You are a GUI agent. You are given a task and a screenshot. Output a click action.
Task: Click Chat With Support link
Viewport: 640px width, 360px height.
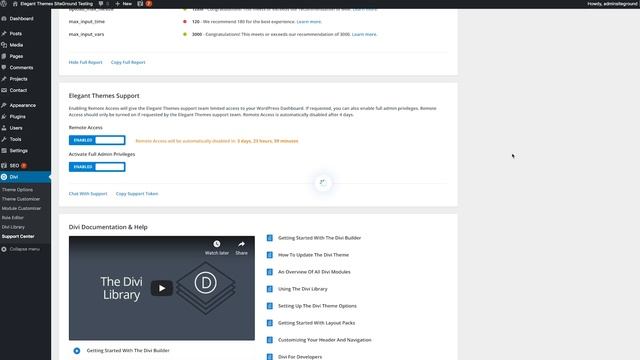(88, 194)
